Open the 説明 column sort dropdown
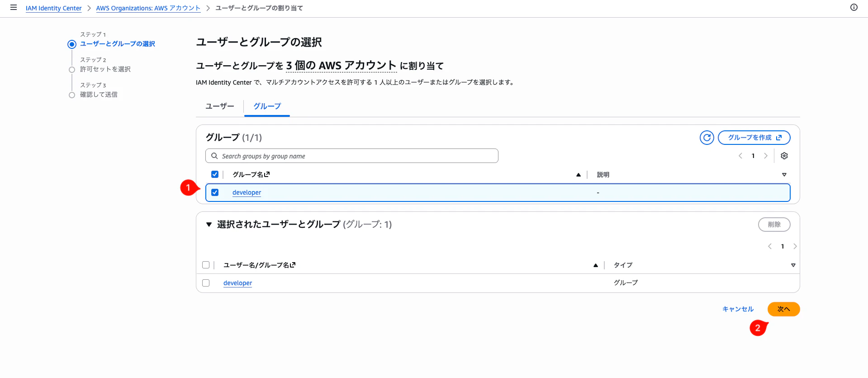868x378 pixels. 784,175
